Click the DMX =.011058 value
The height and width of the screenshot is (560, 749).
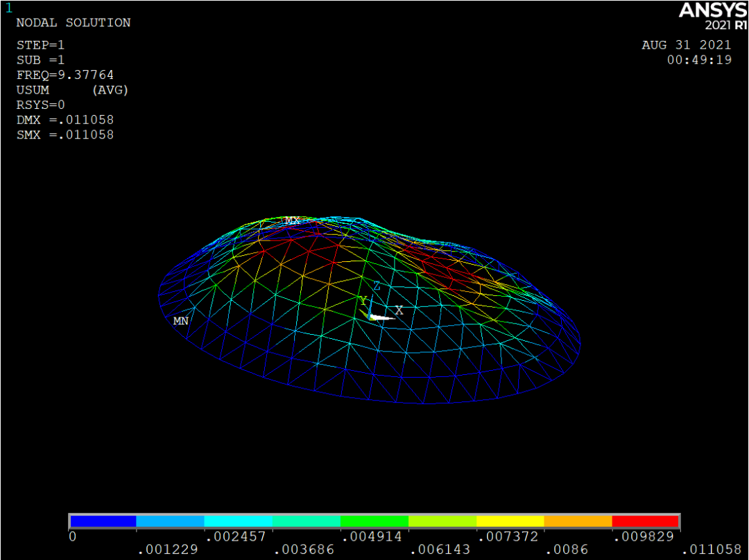coord(64,120)
